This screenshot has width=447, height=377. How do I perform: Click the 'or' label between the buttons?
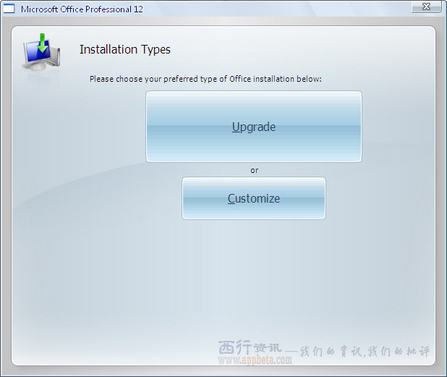[x=254, y=170]
